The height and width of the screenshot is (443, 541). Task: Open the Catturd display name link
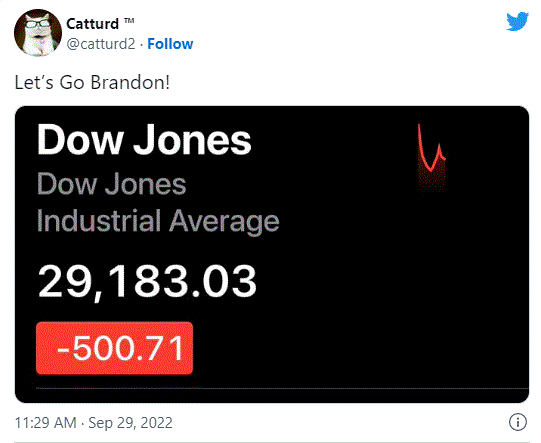pos(92,24)
